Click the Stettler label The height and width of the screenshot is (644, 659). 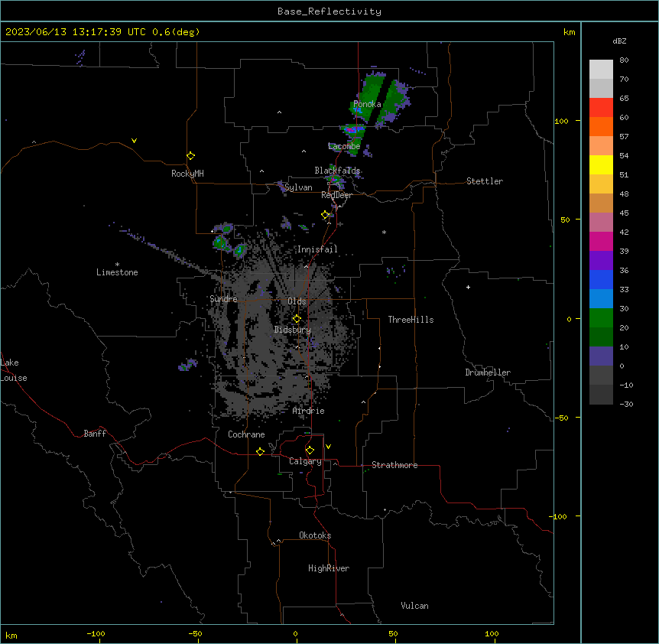click(x=485, y=181)
